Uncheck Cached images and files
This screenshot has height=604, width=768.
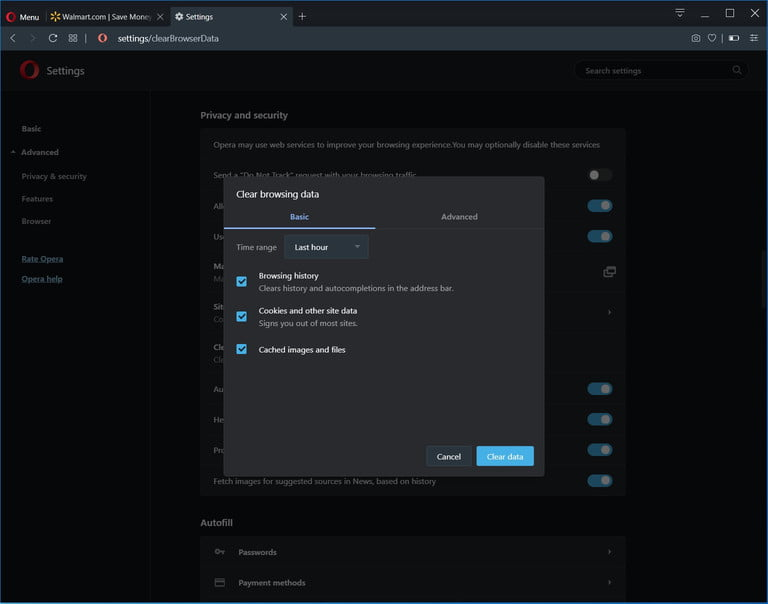click(x=241, y=349)
